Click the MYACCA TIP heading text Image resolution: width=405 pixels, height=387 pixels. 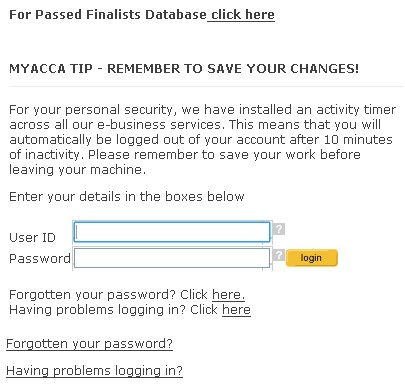184,69
